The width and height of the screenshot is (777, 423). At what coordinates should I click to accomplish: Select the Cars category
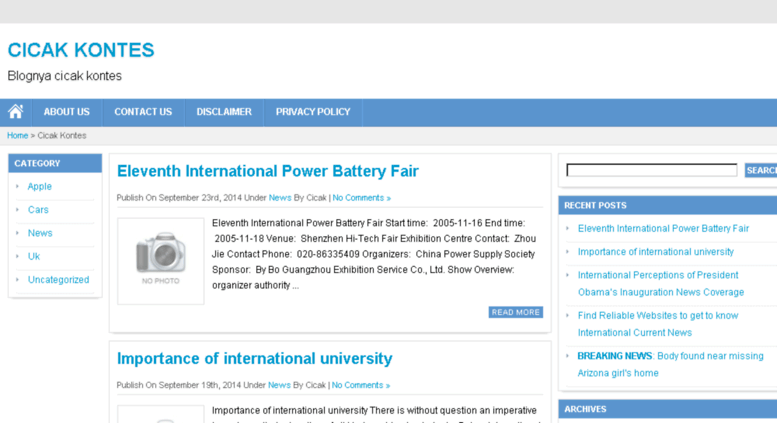point(38,210)
